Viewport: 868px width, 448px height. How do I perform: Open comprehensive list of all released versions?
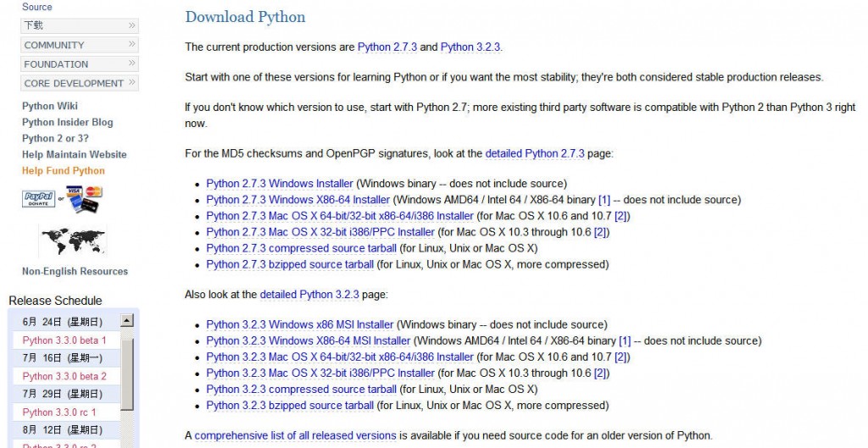[x=295, y=435]
